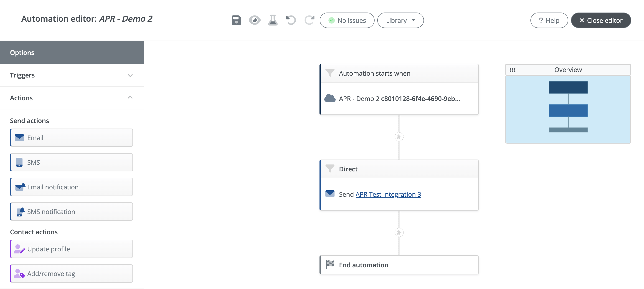Redo the last undone change

pyautogui.click(x=309, y=20)
